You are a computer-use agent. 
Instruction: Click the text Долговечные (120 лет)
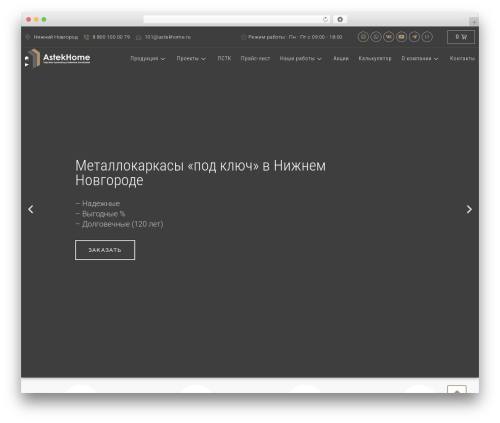(x=123, y=224)
